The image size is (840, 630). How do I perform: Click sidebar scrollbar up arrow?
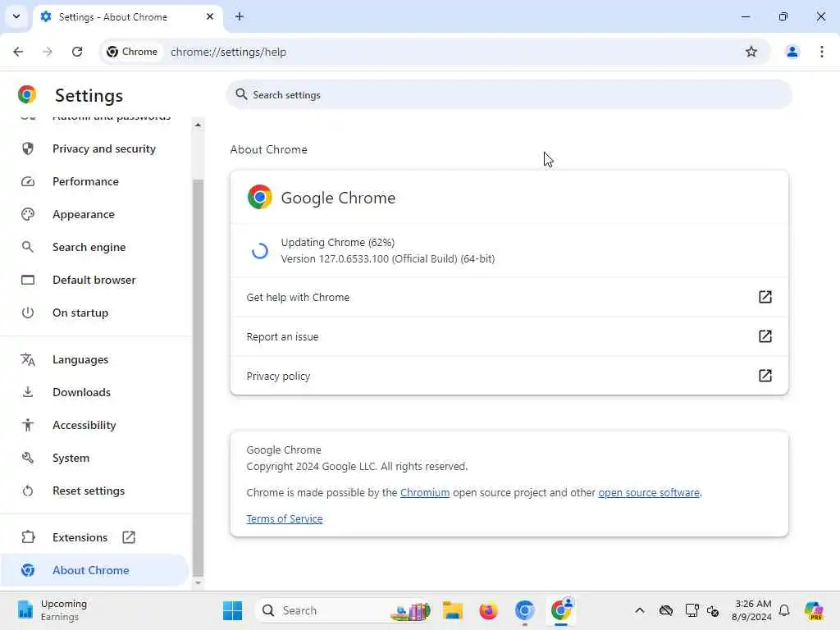pos(199,125)
